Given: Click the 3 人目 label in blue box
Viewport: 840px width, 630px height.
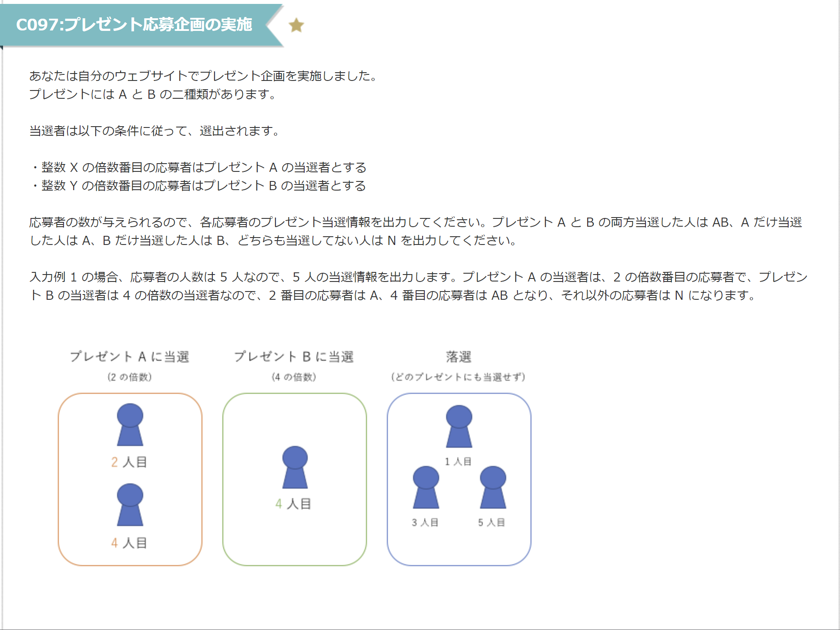Looking at the screenshot, I should coord(425,522).
